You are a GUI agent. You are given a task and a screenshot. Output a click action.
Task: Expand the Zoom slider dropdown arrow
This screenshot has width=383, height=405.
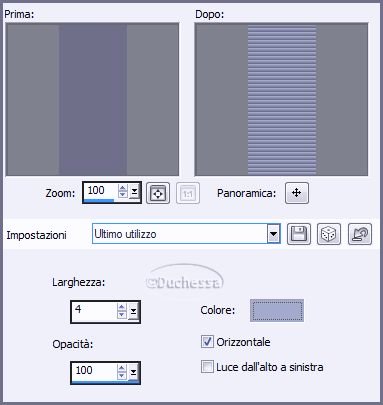pyautogui.click(x=134, y=192)
